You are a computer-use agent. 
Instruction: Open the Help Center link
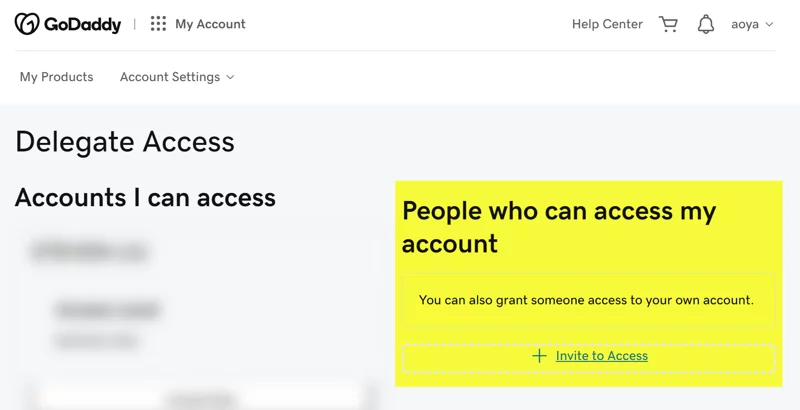point(607,24)
